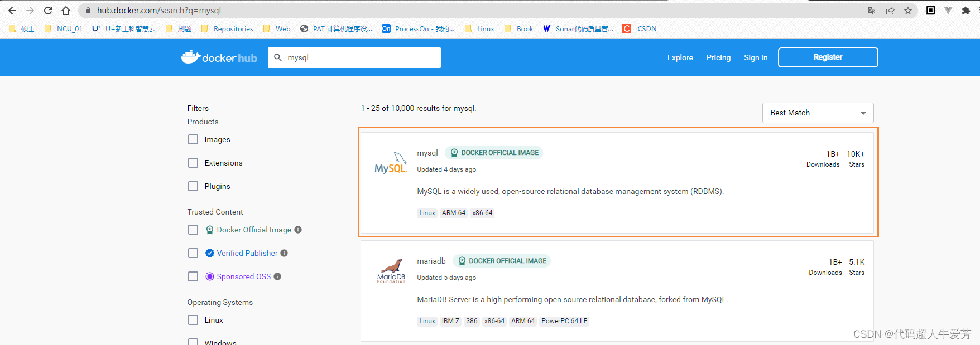Image resolution: width=980 pixels, height=345 pixels.
Task: Open the 刷题 bookmark folder
Action: coord(179,28)
